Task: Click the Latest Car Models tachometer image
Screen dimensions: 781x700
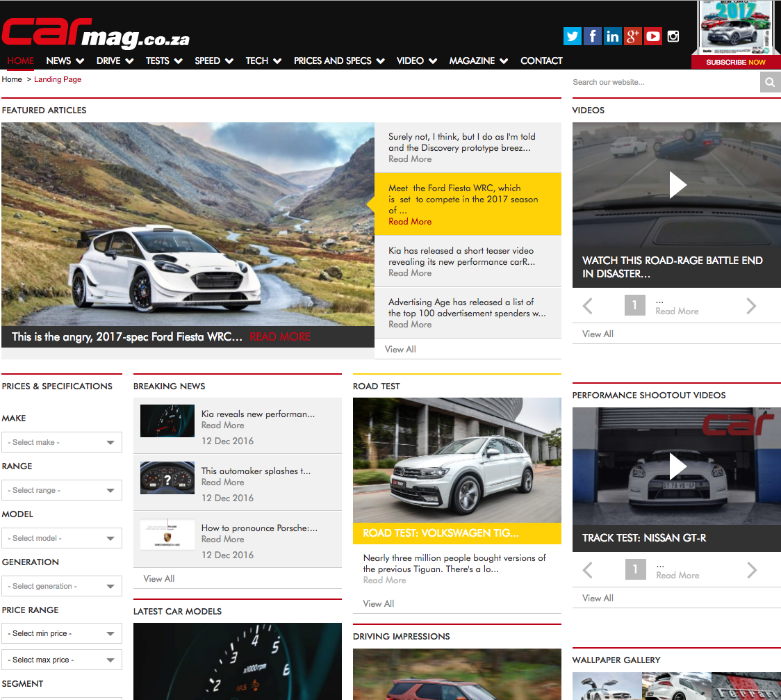Action: (x=238, y=661)
